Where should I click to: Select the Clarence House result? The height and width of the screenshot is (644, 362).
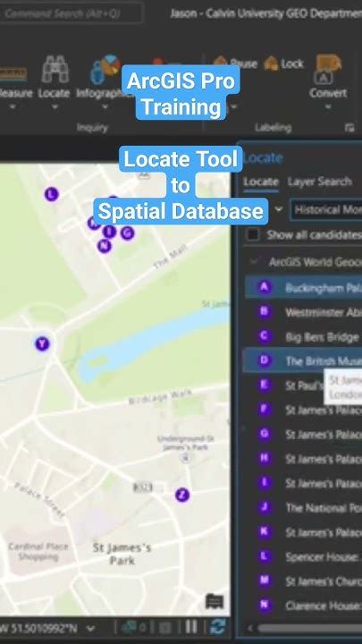coord(303,606)
